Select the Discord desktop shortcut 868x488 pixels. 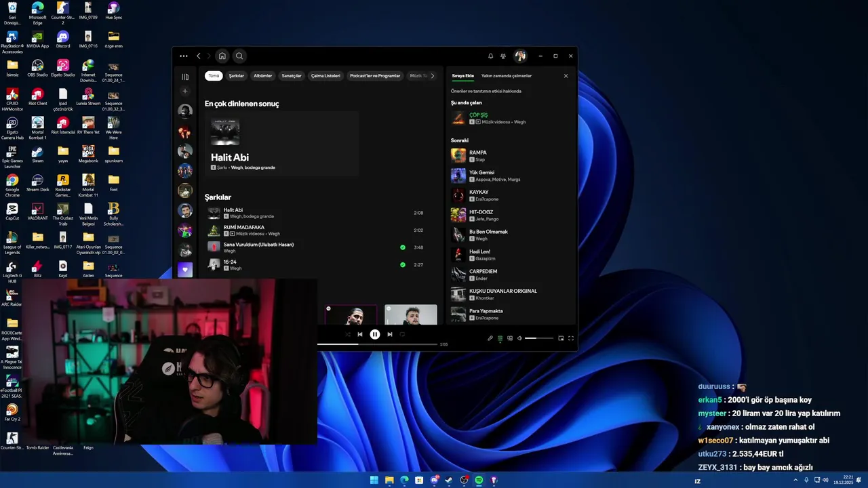62,40
